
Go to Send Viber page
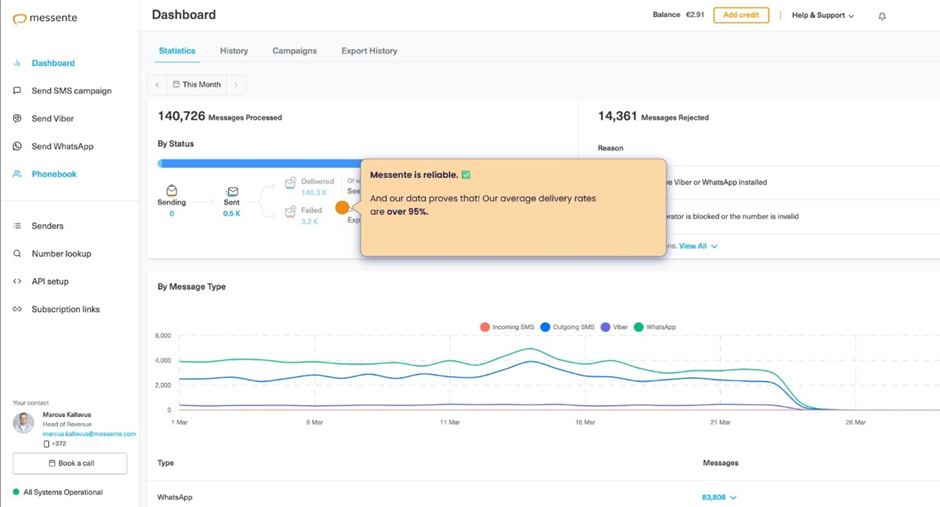(x=53, y=118)
